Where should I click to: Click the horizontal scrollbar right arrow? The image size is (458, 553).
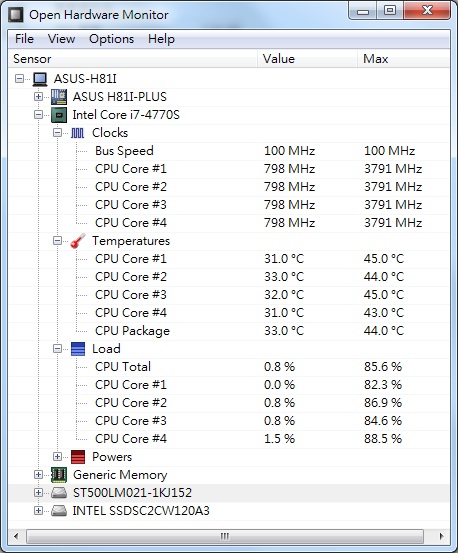(441, 536)
